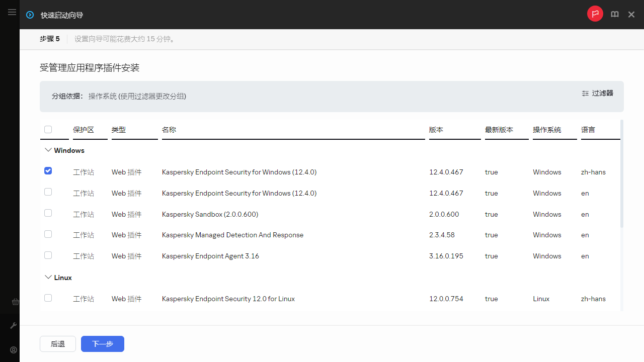This screenshot has width=644, height=362.
Task: Sort by the 名称 column header
Action: (x=169, y=130)
